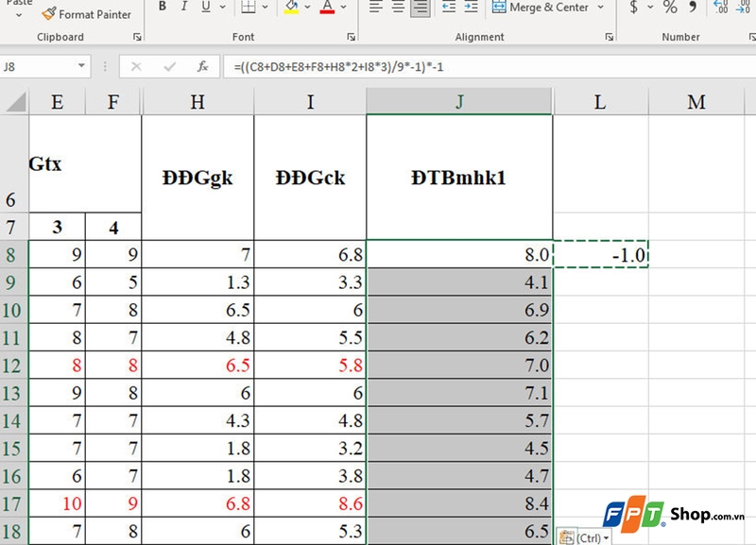Open the Borders dropdown
This screenshot has height=545, width=756.
pos(264,6)
